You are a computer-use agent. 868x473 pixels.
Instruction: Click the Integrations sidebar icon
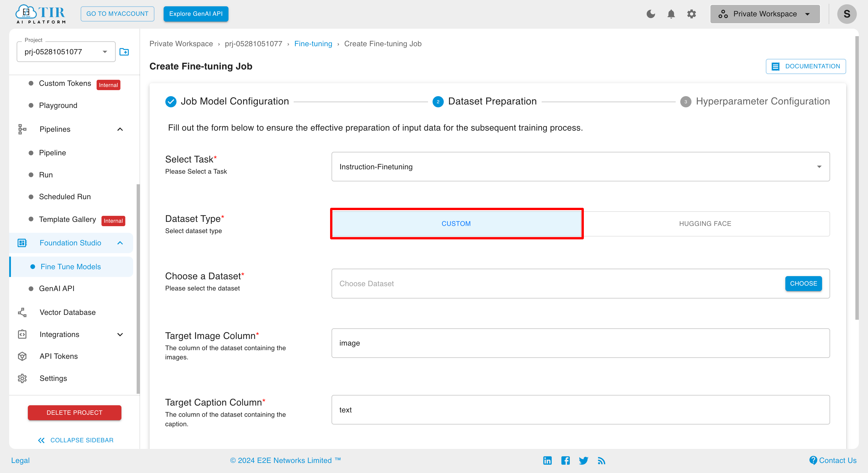22,334
